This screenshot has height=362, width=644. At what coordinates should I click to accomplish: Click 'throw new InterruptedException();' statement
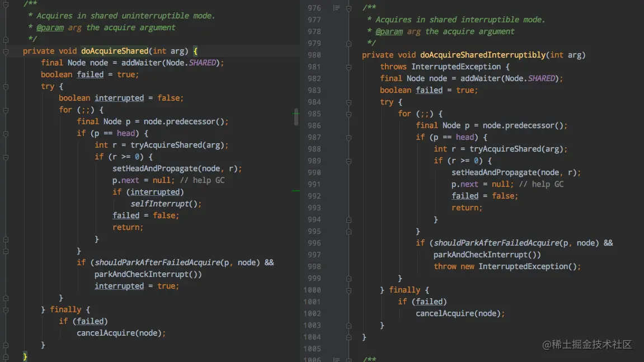click(507, 266)
